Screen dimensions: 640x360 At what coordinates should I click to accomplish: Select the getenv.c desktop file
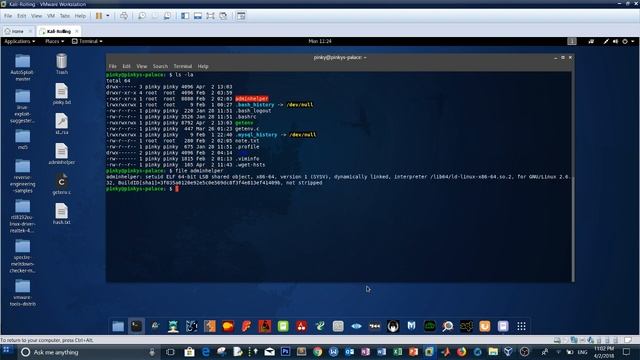(62, 184)
